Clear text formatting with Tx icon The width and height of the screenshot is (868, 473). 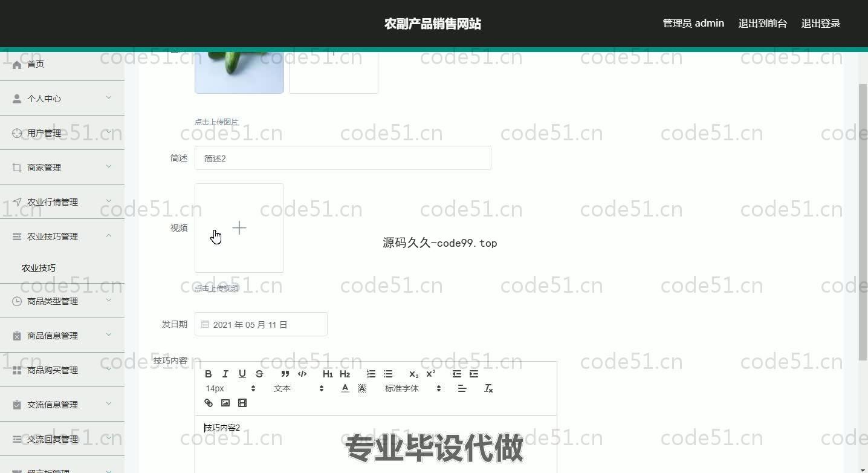tap(488, 388)
